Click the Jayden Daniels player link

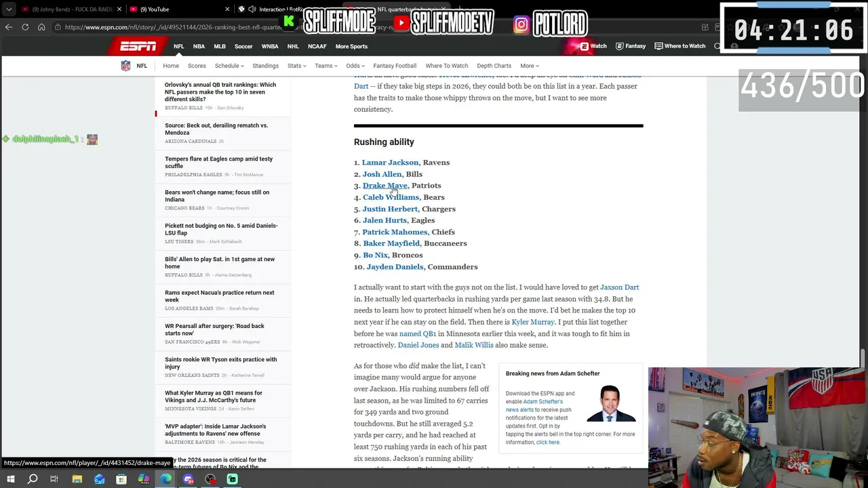395,267
